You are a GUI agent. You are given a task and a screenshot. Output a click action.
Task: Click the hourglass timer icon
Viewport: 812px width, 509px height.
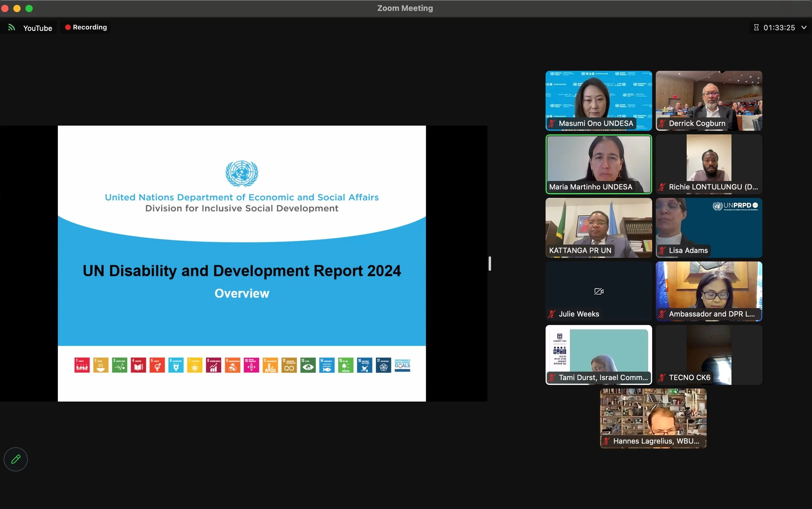pos(756,28)
